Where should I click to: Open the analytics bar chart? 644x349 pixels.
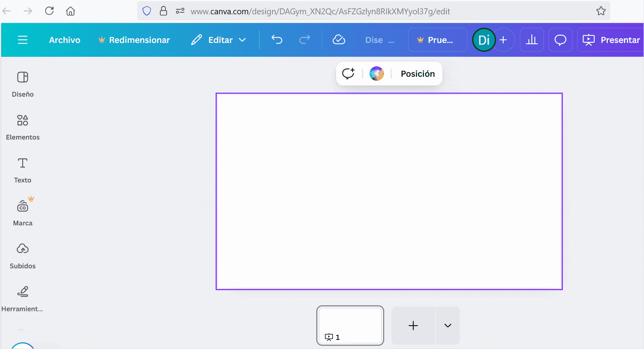(532, 40)
